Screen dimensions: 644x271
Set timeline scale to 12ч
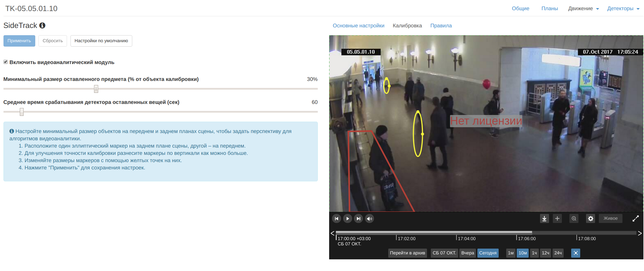546,253
